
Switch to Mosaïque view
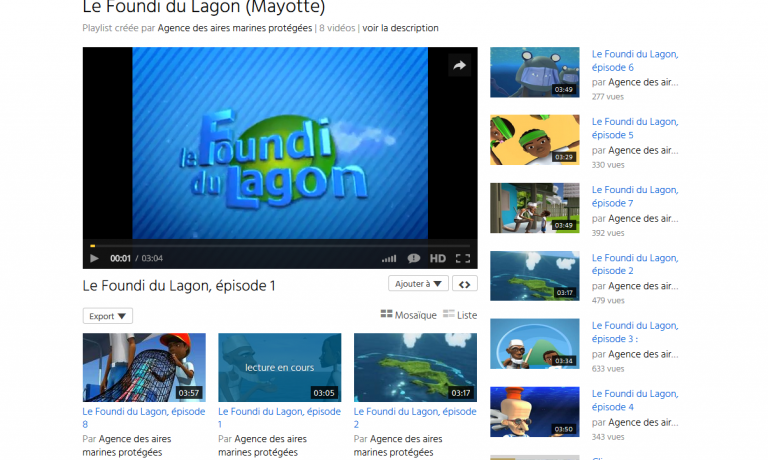coord(408,315)
